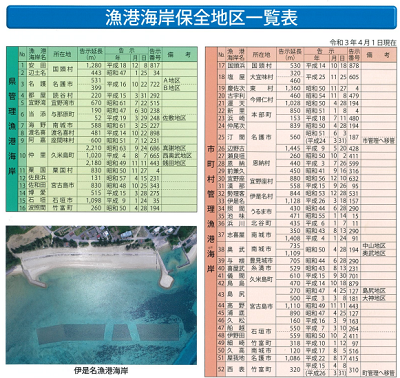
Task: Select length 1,098 in the 石垣 row
Action: [x=94, y=200]
